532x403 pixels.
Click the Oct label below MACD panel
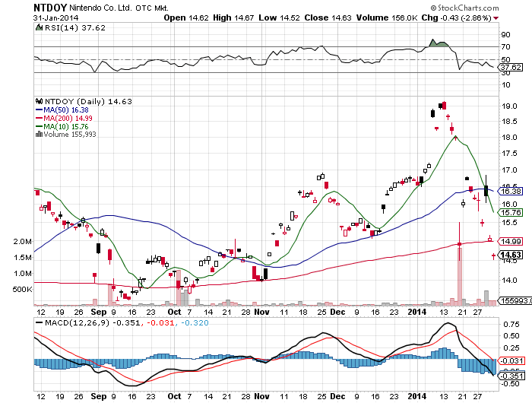[174, 396]
